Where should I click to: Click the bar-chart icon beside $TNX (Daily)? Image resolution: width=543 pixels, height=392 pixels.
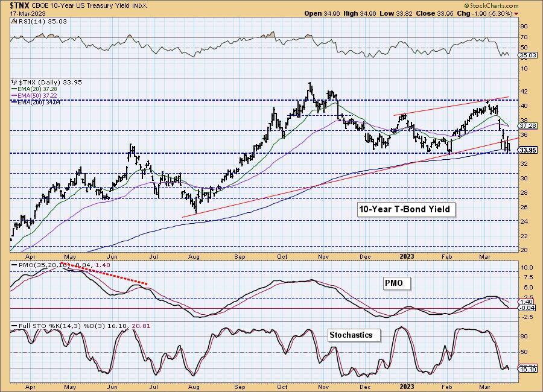[14, 83]
